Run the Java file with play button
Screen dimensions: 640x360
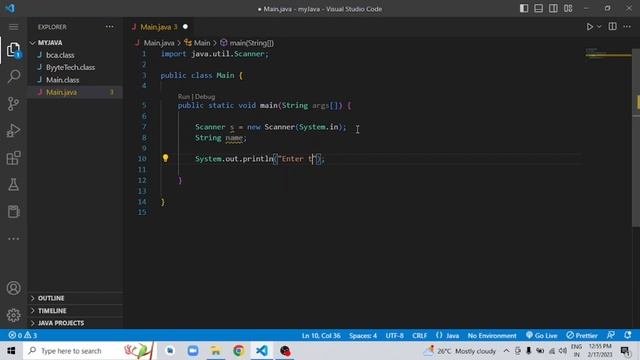pos(589,27)
